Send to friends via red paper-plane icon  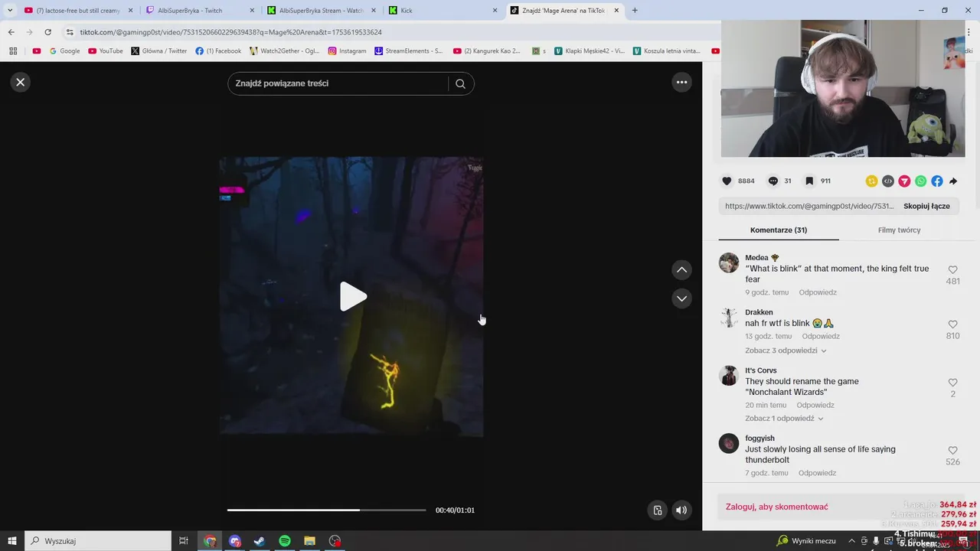(904, 181)
